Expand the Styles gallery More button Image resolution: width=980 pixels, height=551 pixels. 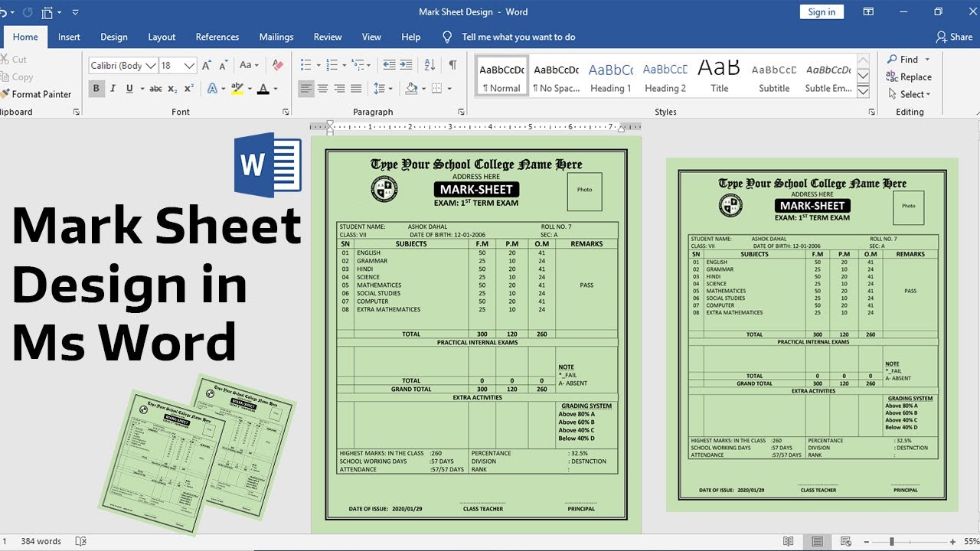click(864, 92)
